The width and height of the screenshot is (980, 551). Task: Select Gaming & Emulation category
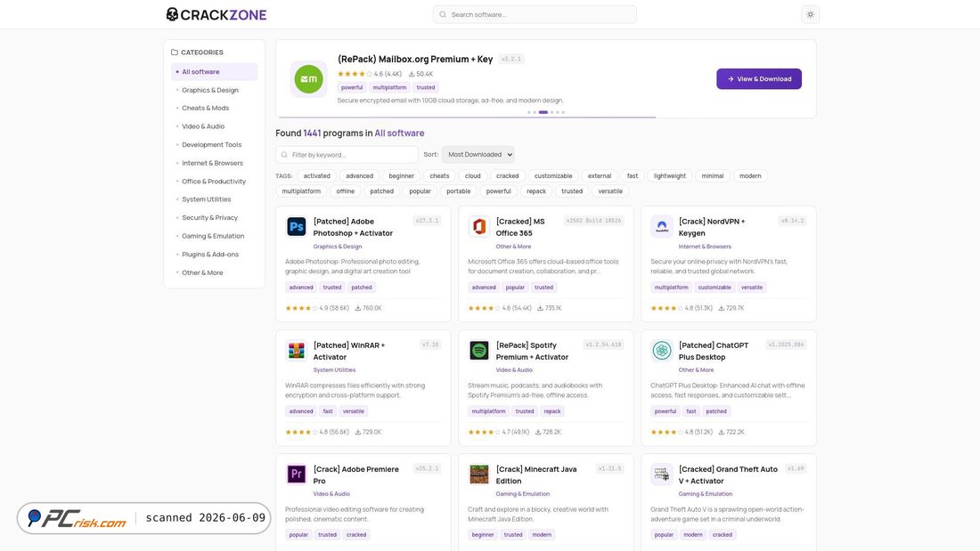pos(215,236)
